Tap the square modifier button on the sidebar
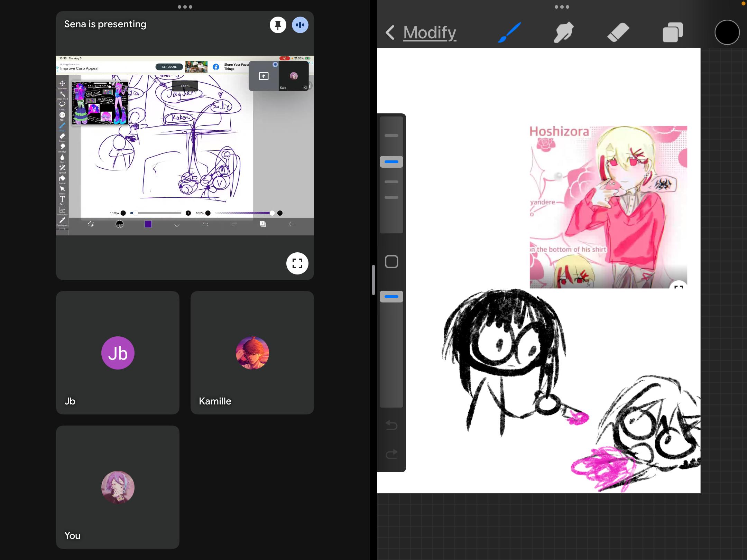Image resolution: width=747 pixels, height=560 pixels. pos(391,262)
